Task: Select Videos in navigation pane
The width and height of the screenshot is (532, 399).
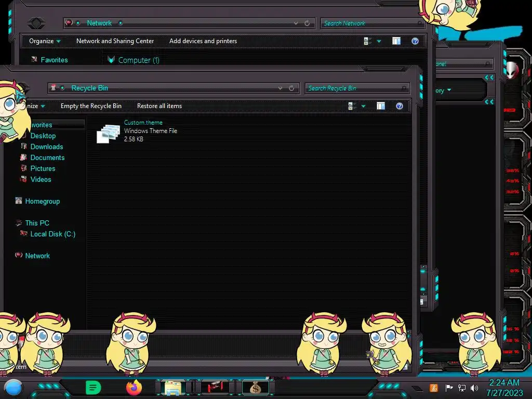Action: pyautogui.click(x=41, y=179)
